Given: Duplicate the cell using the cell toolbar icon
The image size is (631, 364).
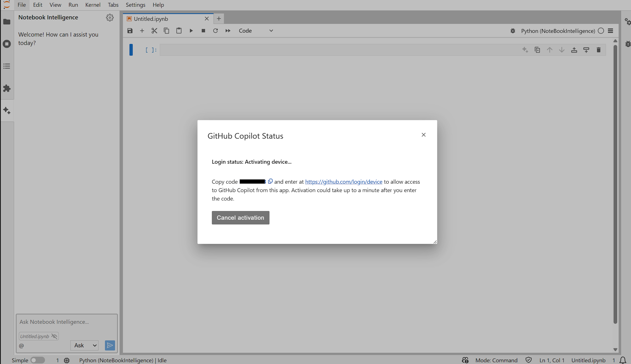Looking at the screenshot, I should [x=537, y=50].
